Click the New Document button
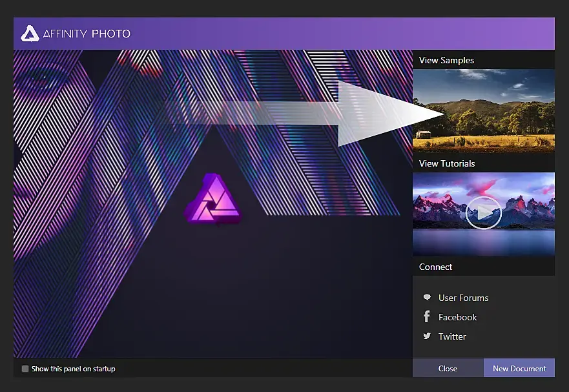The height and width of the screenshot is (392, 569). 519,368
